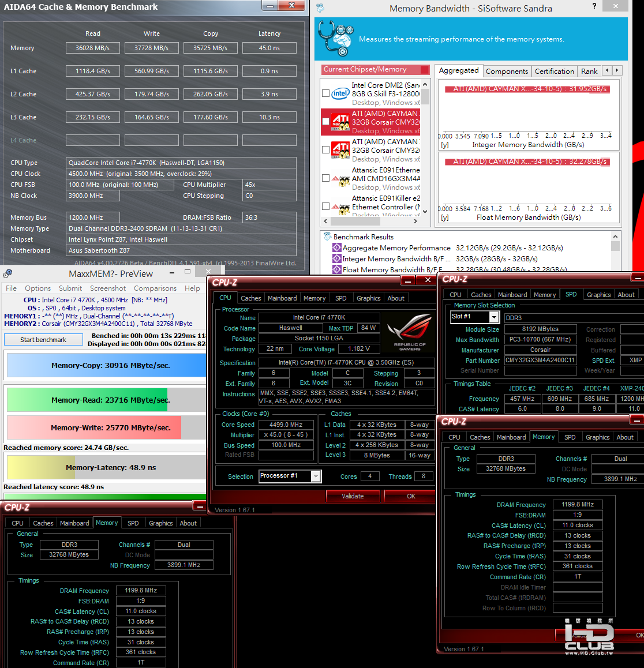The width and height of the screenshot is (644, 668).
Task: Click the ATI icon on unhighlighted CAYMAN row
Action: [x=340, y=151]
